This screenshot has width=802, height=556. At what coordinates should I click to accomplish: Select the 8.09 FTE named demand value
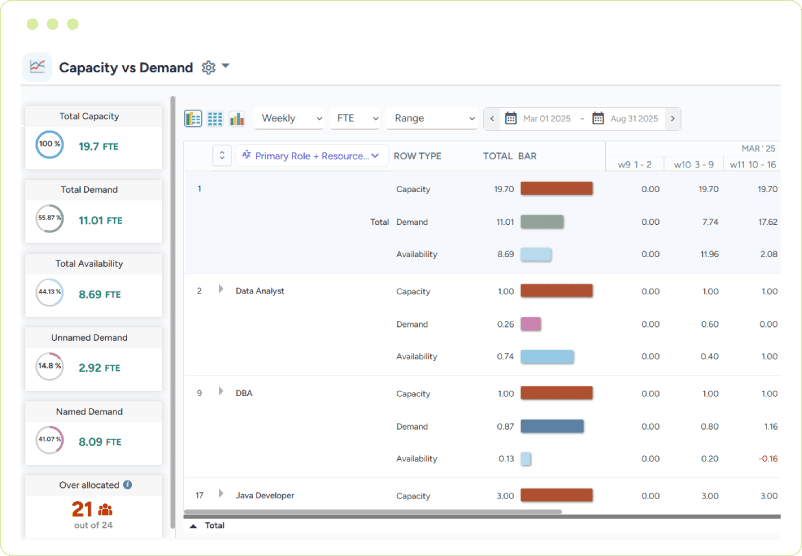pyautogui.click(x=100, y=442)
